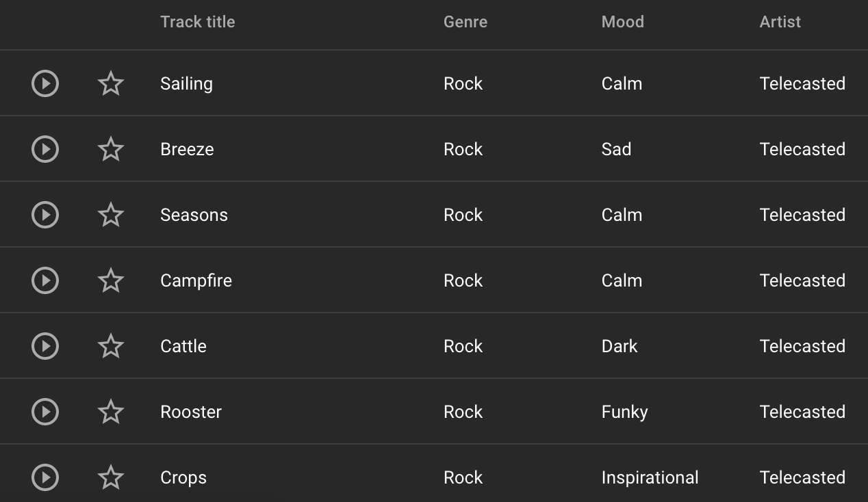Open artist Telecasted from Sailing's row

[802, 83]
